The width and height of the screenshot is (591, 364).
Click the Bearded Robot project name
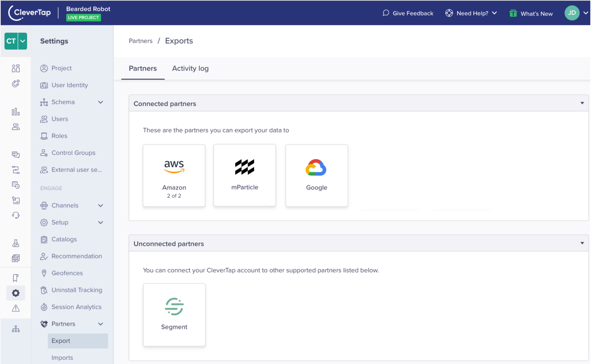[88, 9]
